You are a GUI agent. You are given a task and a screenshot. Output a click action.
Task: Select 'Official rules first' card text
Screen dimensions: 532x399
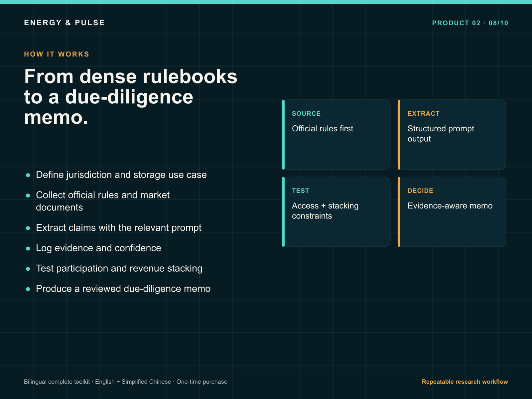click(x=322, y=128)
